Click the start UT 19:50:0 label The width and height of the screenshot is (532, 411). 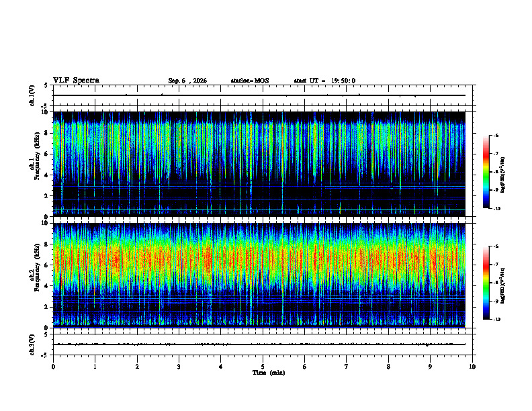[324, 81]
